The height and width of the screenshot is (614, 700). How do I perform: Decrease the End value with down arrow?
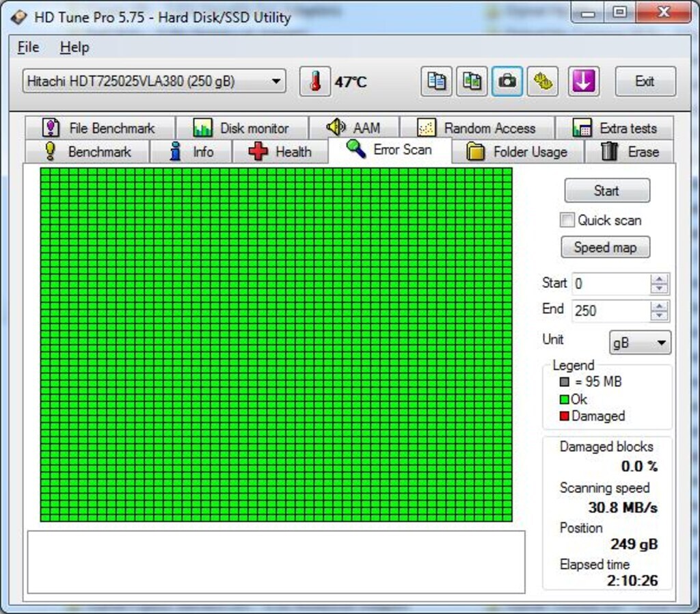click(x=660, y=316)
